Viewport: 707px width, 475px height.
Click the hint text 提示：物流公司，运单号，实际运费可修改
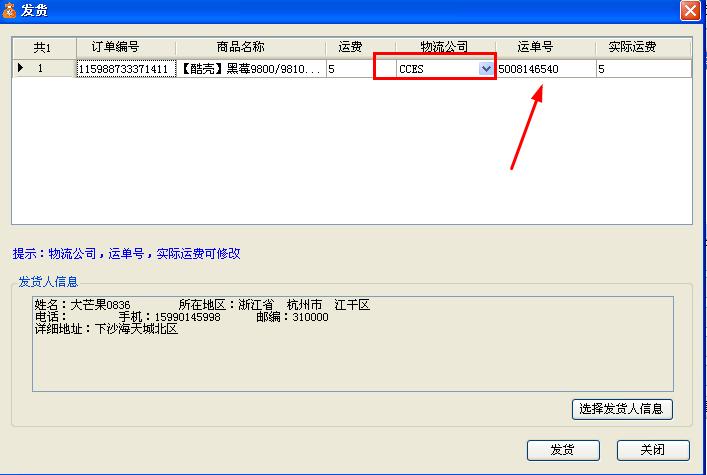pos(126,254)
